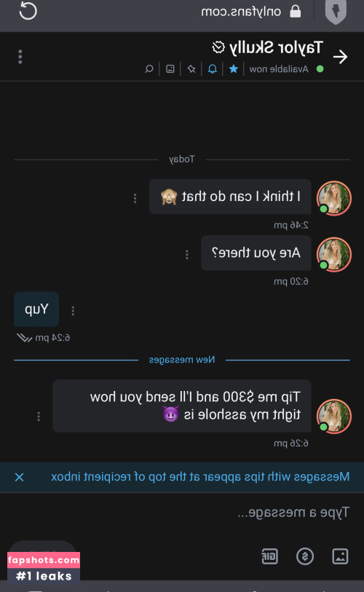Reload the page with the refresh icon
The image size is (364, 592).
28,11
